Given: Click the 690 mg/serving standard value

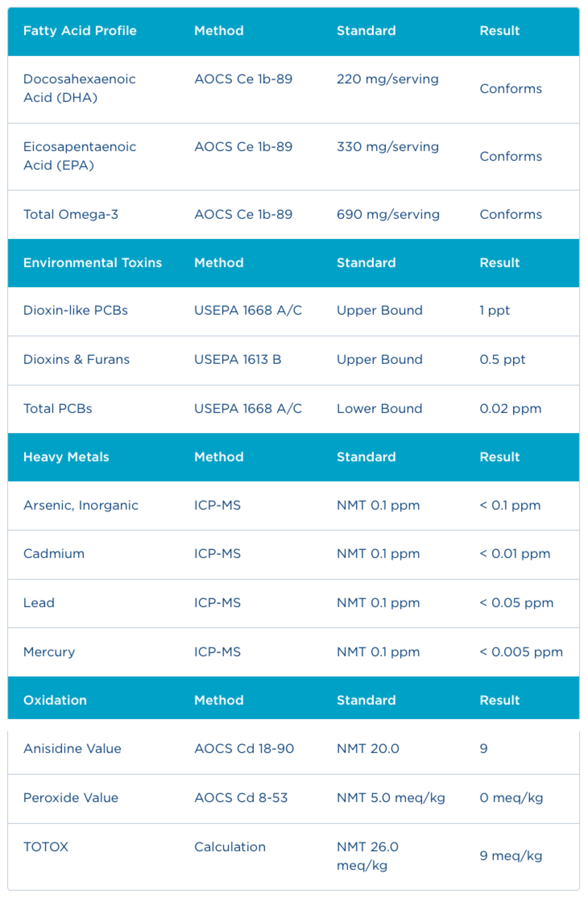Looking at the screenshot, I should (388, 214).
